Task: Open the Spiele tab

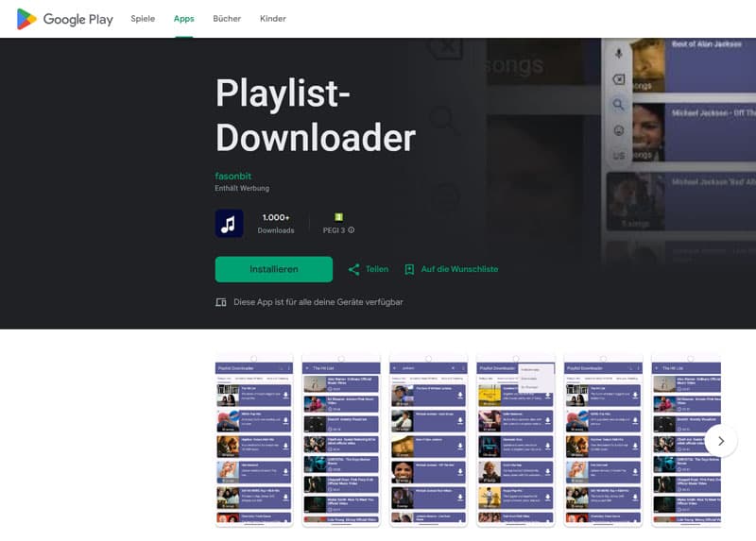Action: (143, 19)
